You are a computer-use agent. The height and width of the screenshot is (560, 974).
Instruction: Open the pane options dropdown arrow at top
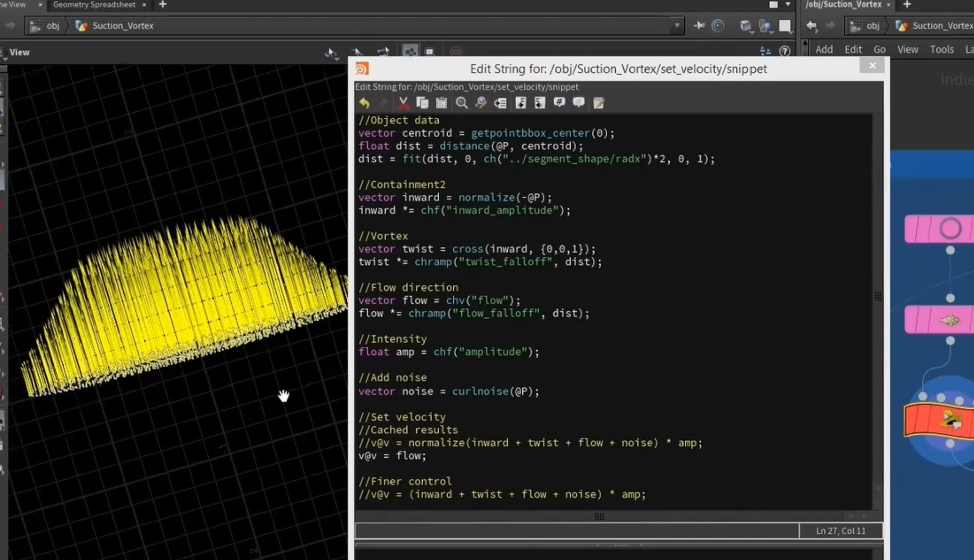788,4
